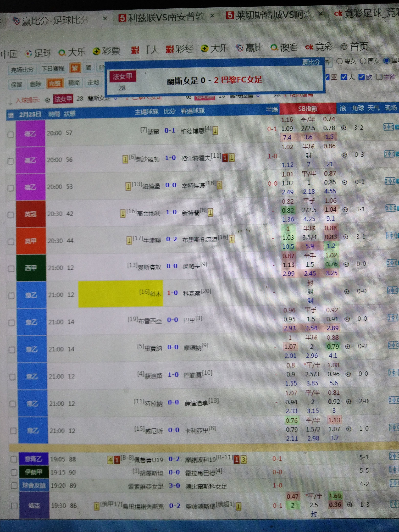Open live field icon for 威尼斯 match
The width and height of the screenshot is (399, 532).
point(394,427)
